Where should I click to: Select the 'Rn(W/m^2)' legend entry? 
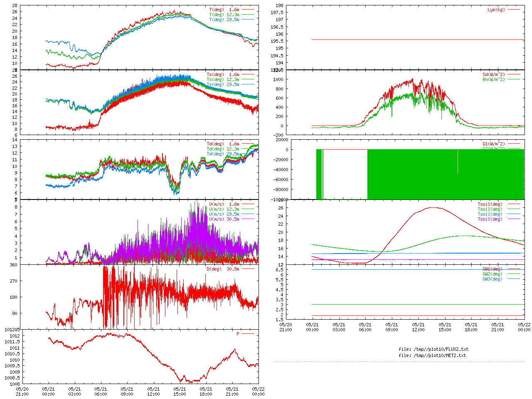coord(494,80)
